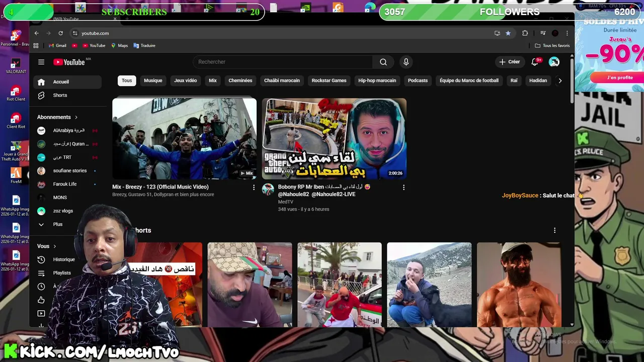644x362 pixels.
Task: Click the Historique clock icon
Action: click(41, 259)
